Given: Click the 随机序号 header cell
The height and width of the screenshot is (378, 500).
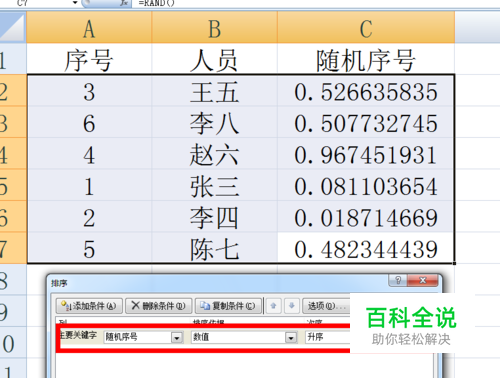Looking at the screenshot, I should (x=366, y=59).
